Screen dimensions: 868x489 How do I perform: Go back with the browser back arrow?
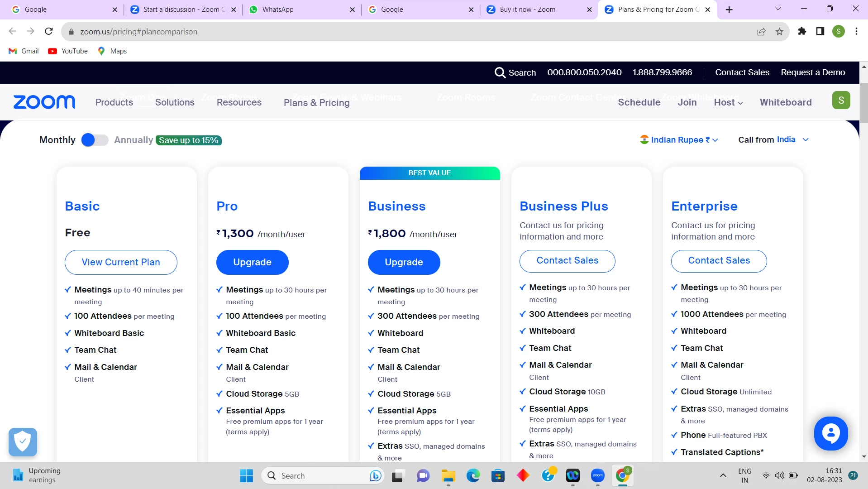click(13, 31)
